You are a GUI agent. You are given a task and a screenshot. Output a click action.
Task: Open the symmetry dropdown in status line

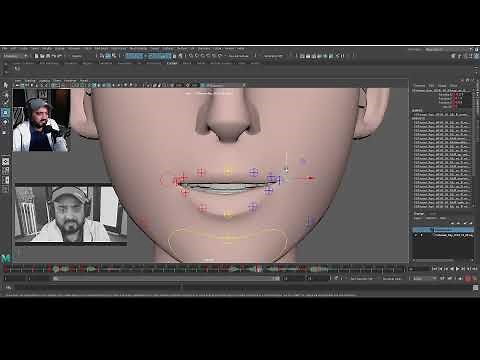(x=238, y=56)
